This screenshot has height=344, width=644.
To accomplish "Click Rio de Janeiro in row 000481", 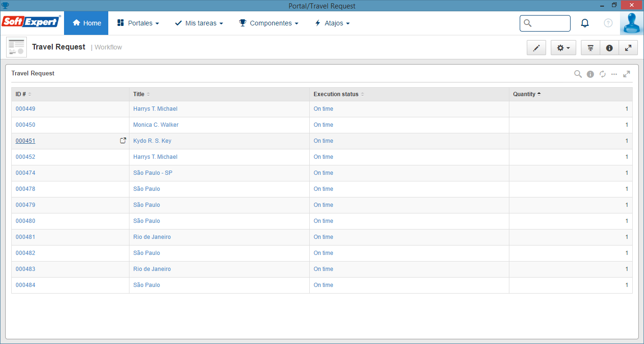I will point(152,237).
